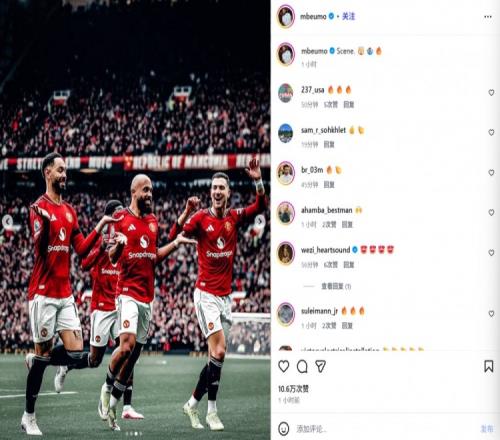Open mbeumo profile from header username

point(313,16)
